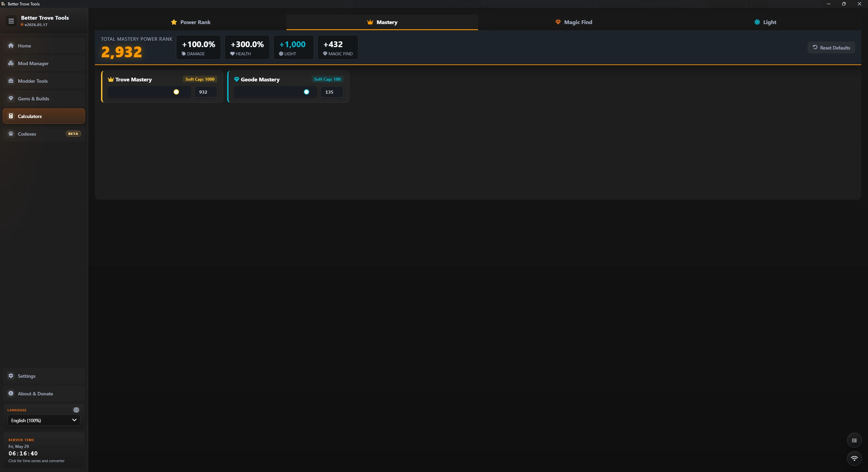Open Mod Manager page

tap(44, 63)
